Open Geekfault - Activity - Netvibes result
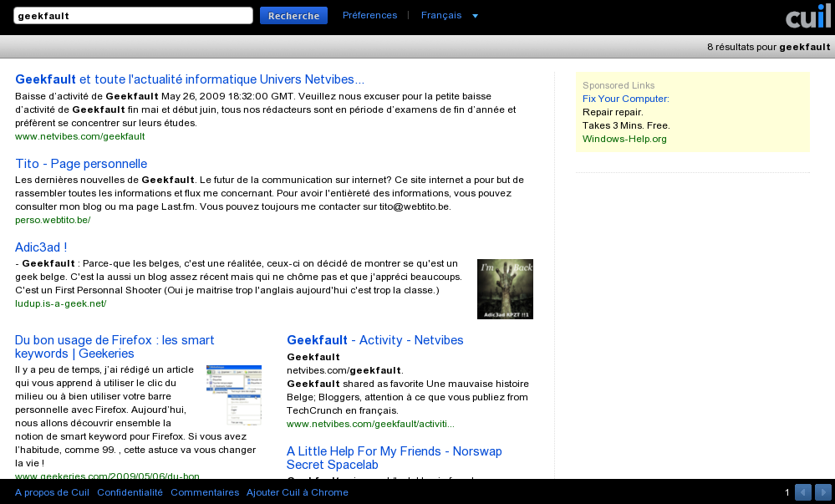Screen dimensions: 835x504 coord(374,340)
